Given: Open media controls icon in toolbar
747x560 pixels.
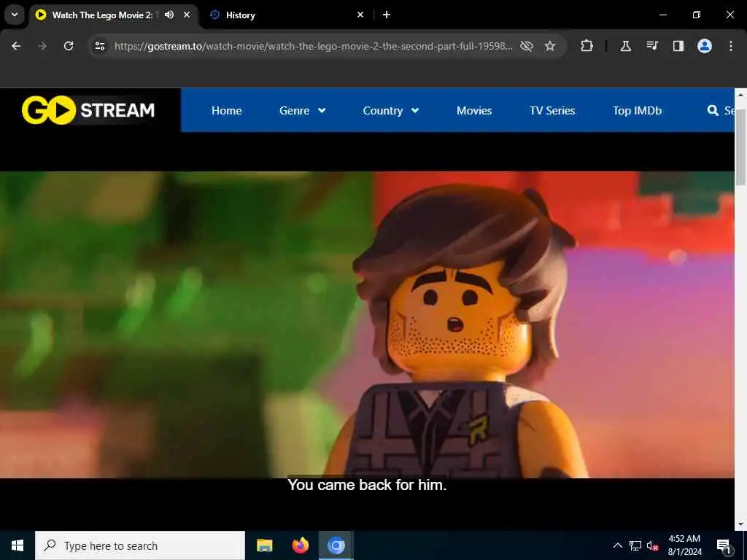Looking at the screenshot, I should [652, 46].
